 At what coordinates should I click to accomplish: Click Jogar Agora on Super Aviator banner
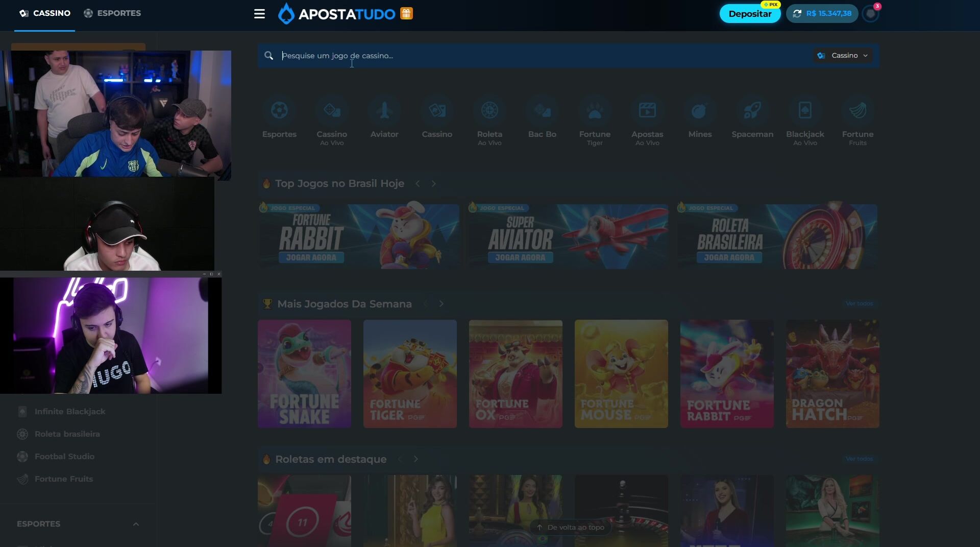pos(520,257)
